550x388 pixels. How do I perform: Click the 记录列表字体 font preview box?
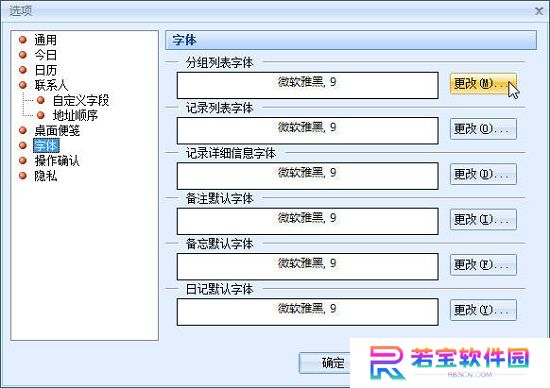point(308,131)
